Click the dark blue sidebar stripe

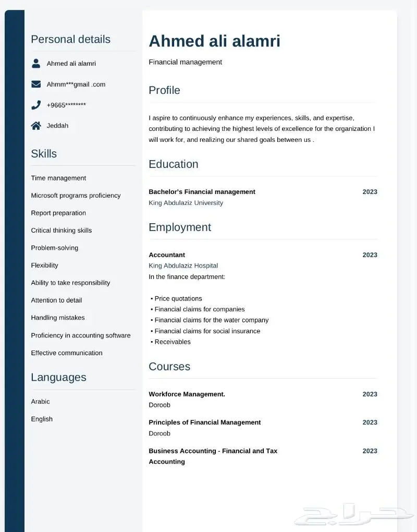pyautogui.click(x=15, y=271)
